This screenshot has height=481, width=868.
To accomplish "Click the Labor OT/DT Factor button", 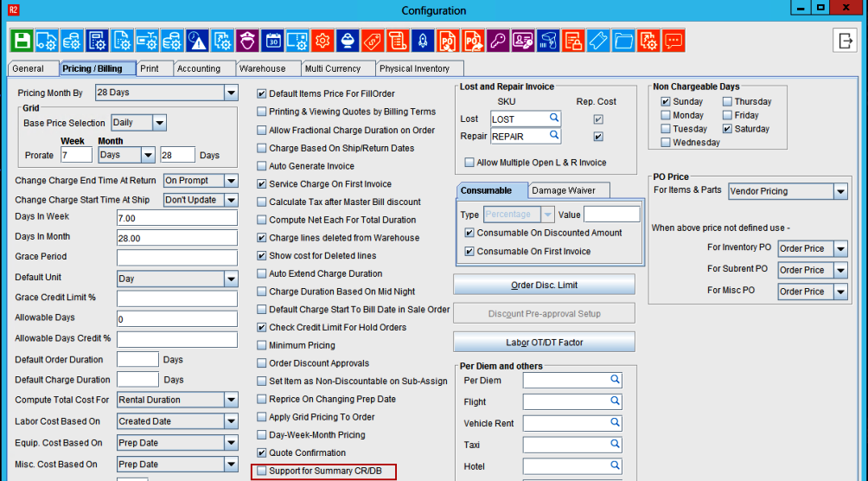I will pos(544,343).
